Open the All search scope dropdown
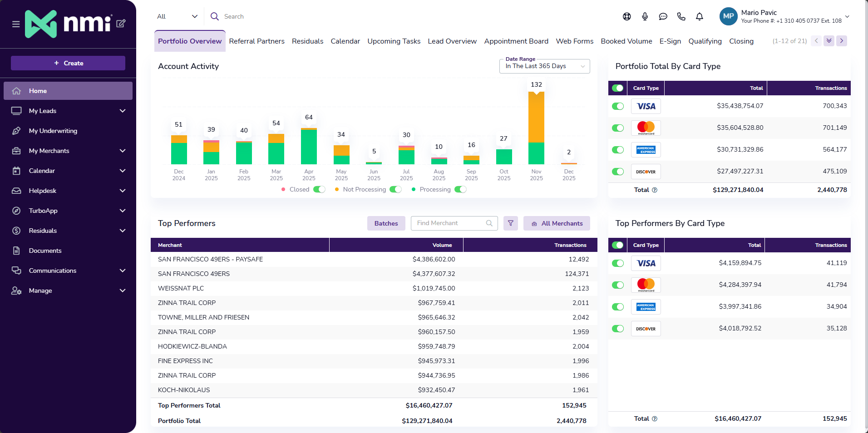This screenshot has width=868, height=433. point(177,16)
